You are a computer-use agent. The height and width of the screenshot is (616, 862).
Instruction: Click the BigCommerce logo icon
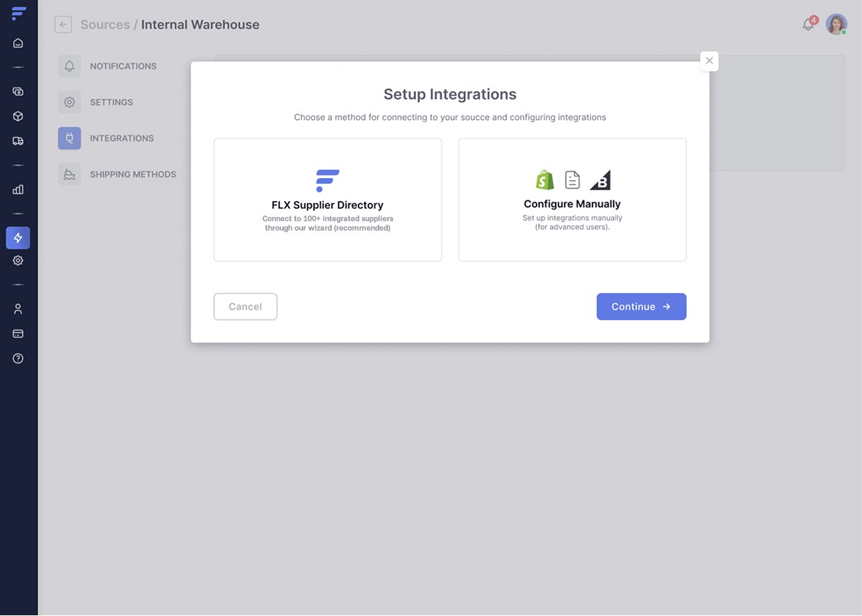click(x=601, y=179)
